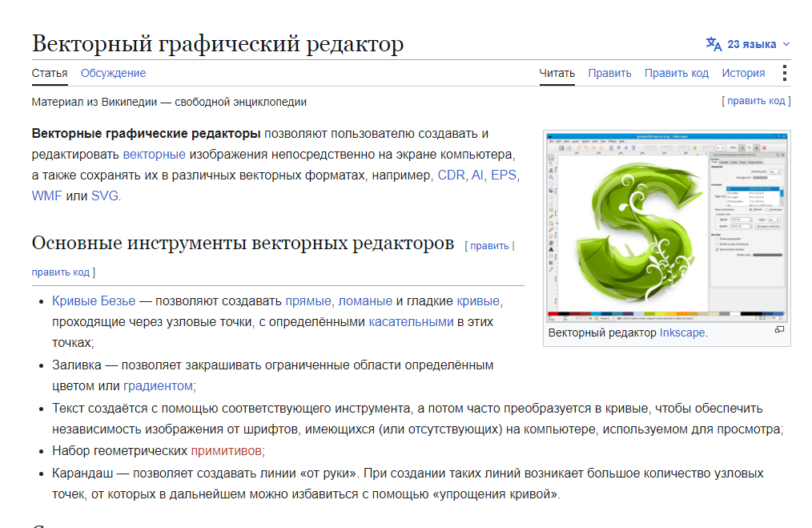
Task: Click the heading 'Основные инструменты векторных редакторов'
Action: (243, 243)
